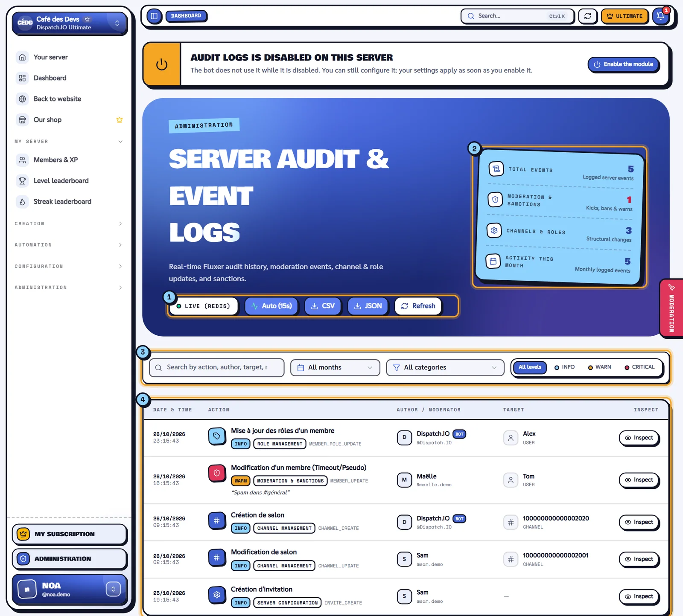This screenshot has width=683, height=616.
Task: Click the Total Events scroll icon
Action: pyautogui.click(x=496, y=169)
